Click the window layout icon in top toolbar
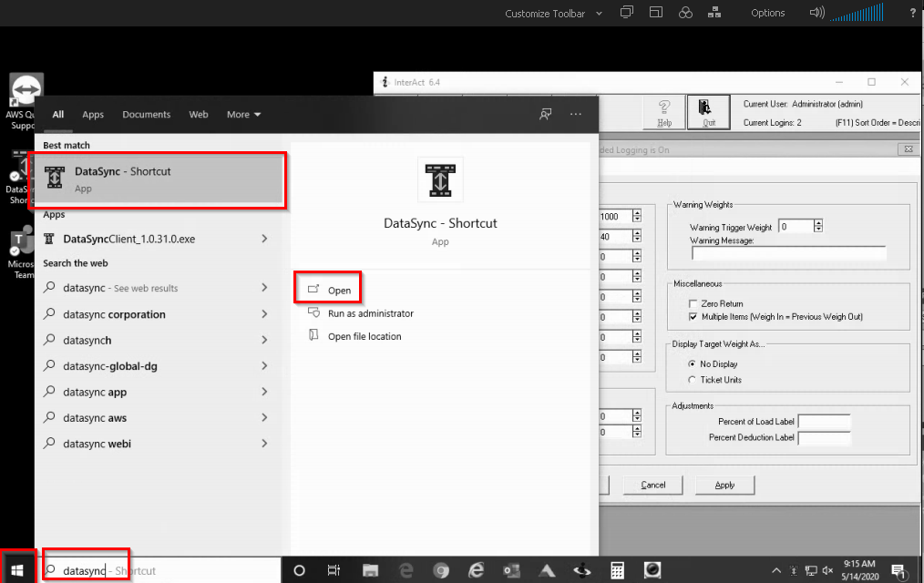The image size is (924, 583). click(656, 13)
